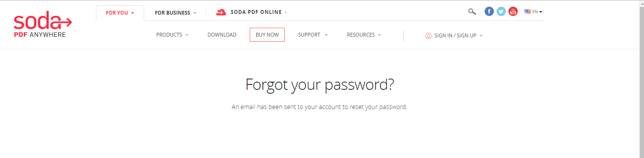Expand the Support dropdown menu
The height and width of the screenshot is (158, 644).
pos(313,35)
